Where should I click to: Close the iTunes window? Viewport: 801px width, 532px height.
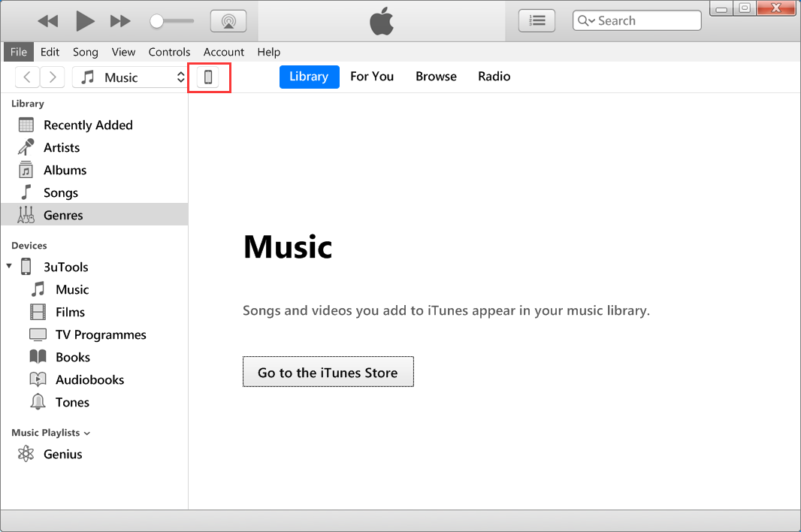[x=776, y=9]
